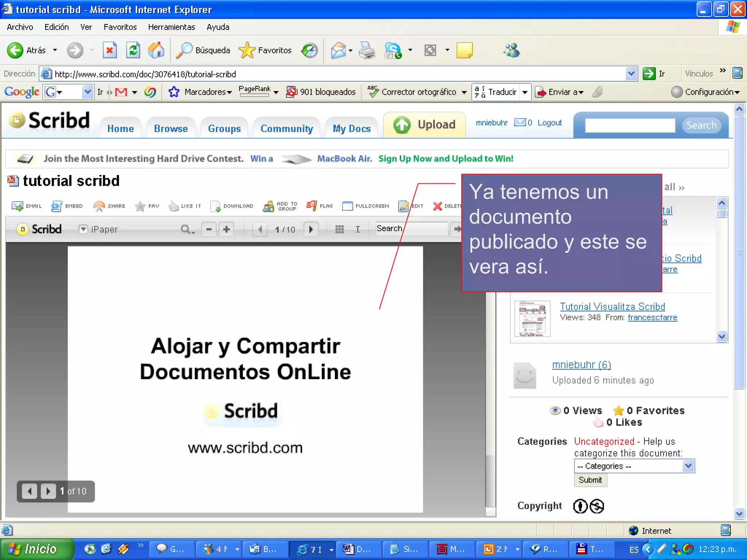Open the Traducir dropdown arrow
Image resolution: width=747 pixels, height=560 pixels.
(525, 92)
